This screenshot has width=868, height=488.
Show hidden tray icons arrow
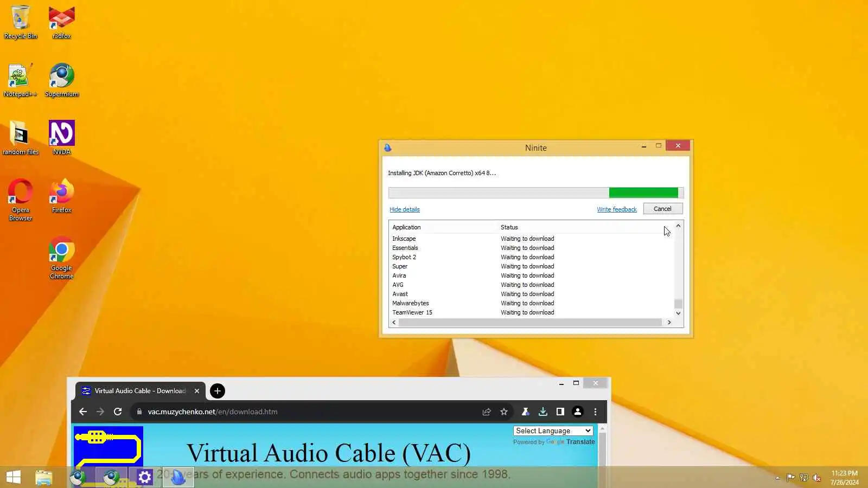point(777,478)
